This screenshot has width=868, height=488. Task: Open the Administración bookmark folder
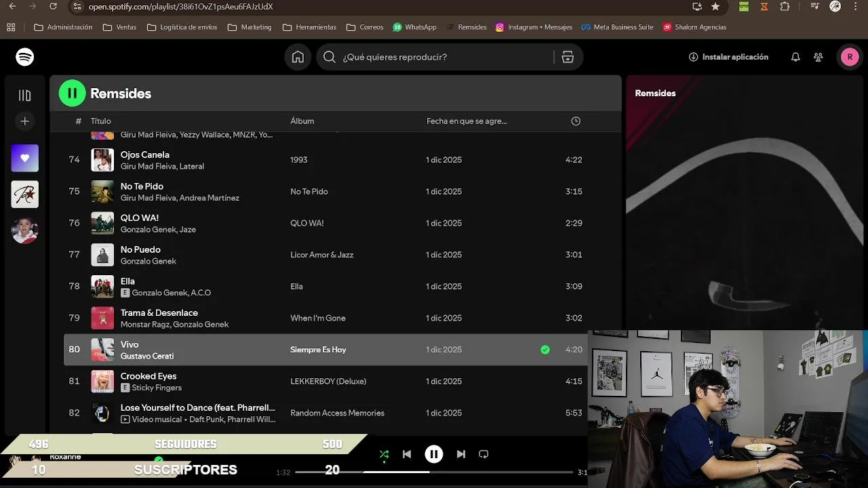63,27
